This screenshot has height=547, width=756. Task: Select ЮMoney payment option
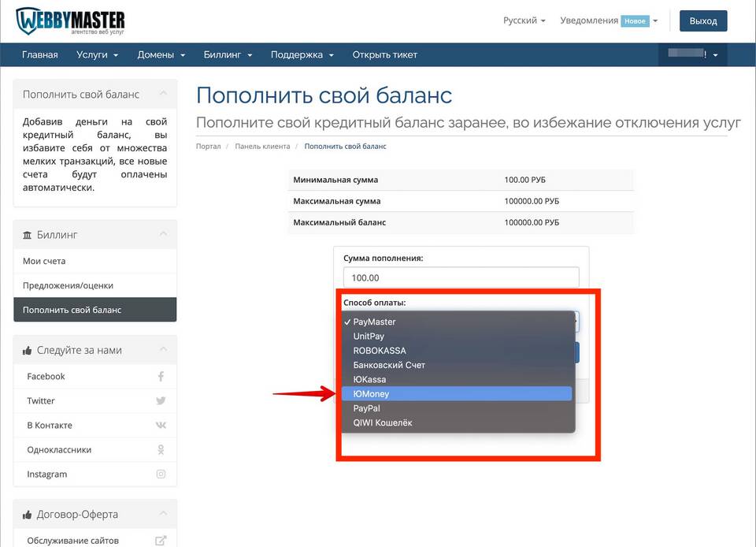[x=457, y=394]
